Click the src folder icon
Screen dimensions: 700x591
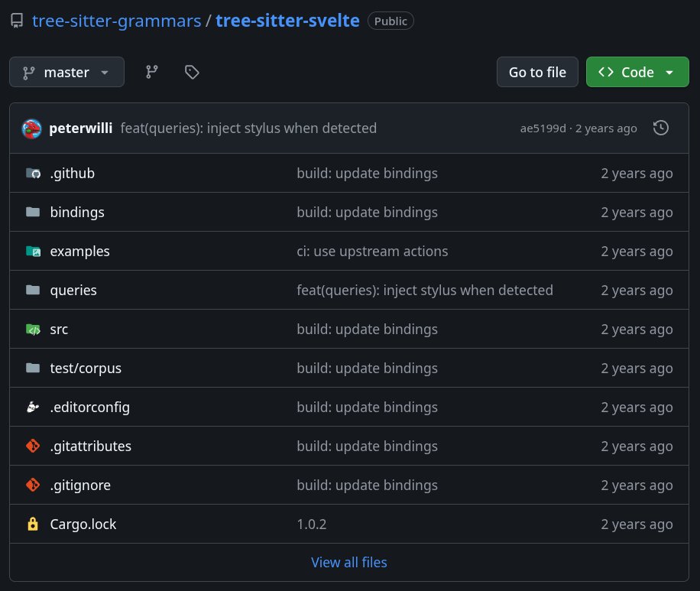tap(33, 330)
